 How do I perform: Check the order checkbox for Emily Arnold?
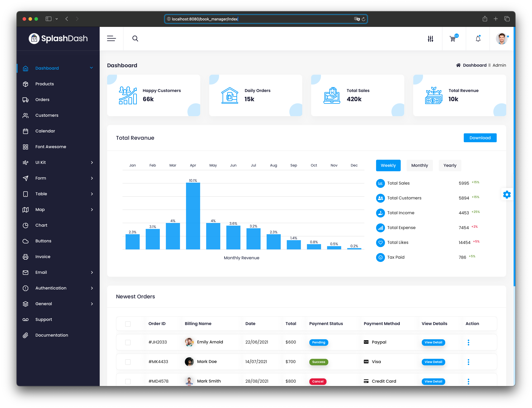[128, 342]
